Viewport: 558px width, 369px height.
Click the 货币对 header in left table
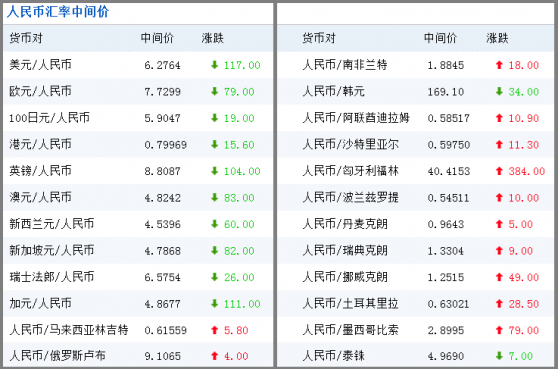pos(26,38)
